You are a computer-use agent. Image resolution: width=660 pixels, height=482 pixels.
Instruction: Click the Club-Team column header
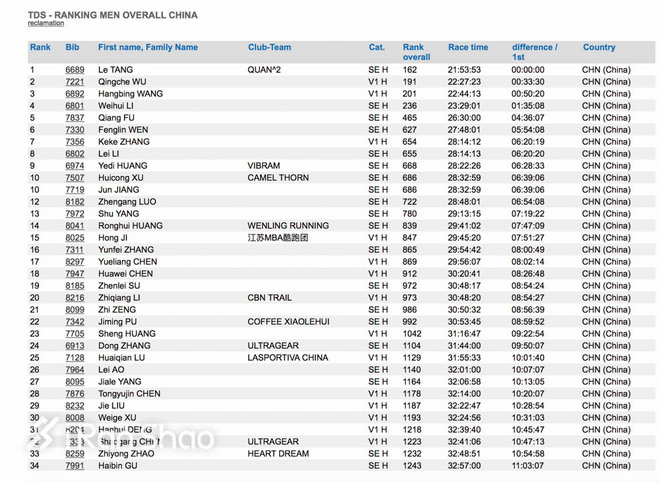270,47
